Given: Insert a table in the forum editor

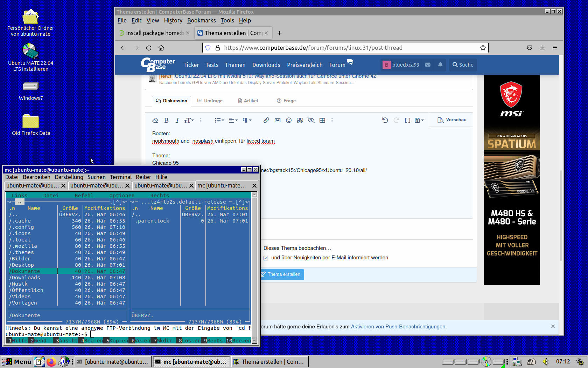Looking at the screenshot, I should (x=322, y=120).
